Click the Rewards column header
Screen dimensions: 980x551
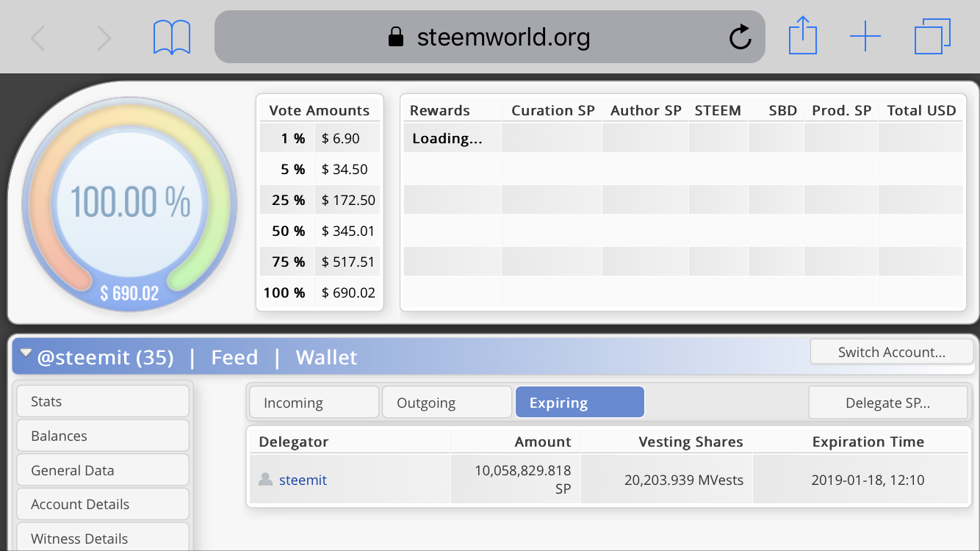pos(439,110)
